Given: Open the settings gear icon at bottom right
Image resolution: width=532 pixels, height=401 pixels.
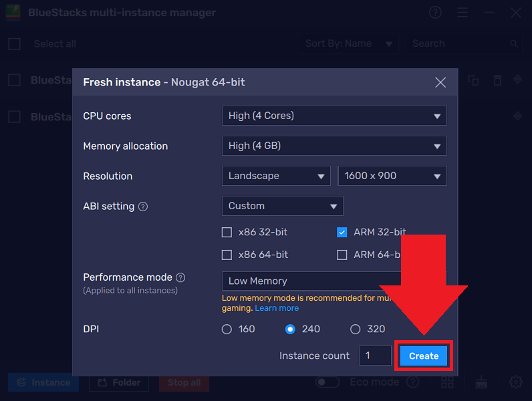Looking at the screenshot, I should pyautogui.click(x=515, y=382).
